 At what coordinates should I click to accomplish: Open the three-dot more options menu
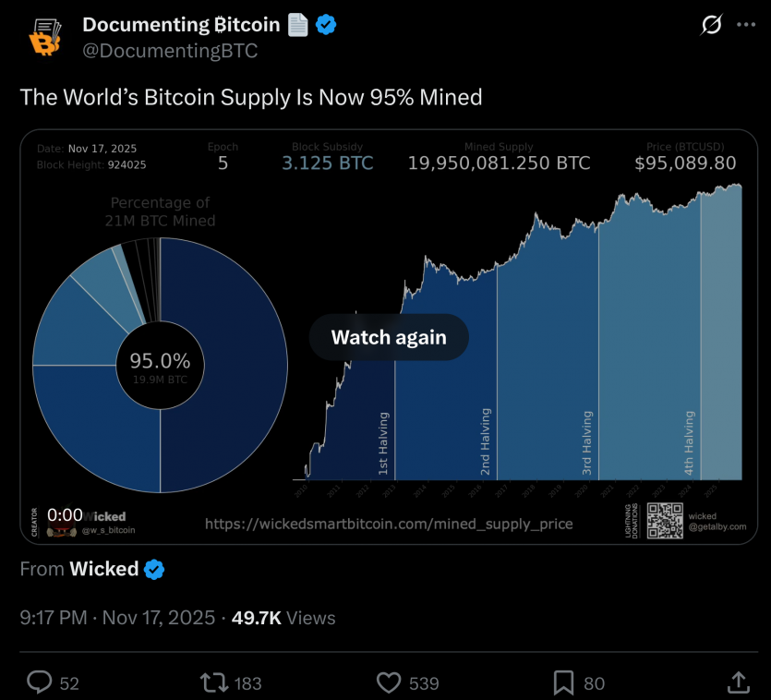point(746,26)
